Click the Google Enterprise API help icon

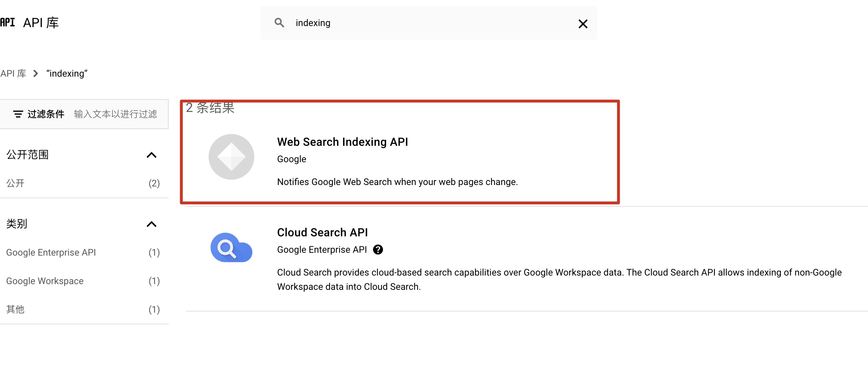point(378,250)
